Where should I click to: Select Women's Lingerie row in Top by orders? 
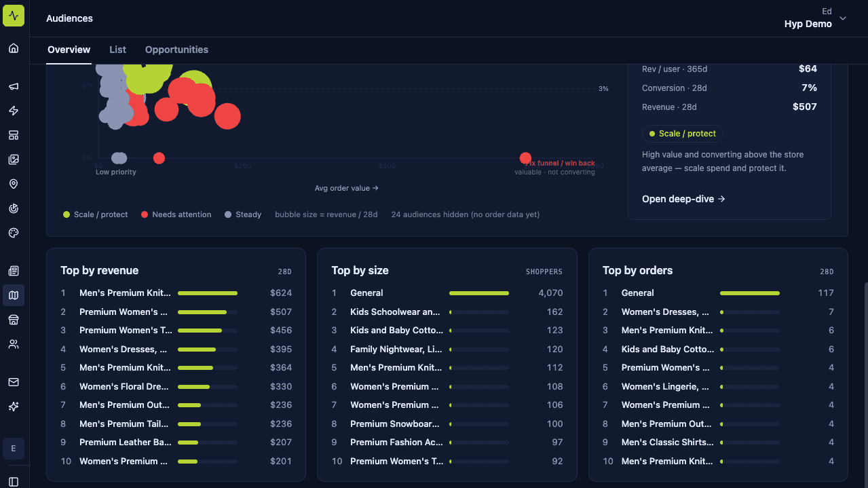point(718,387)
